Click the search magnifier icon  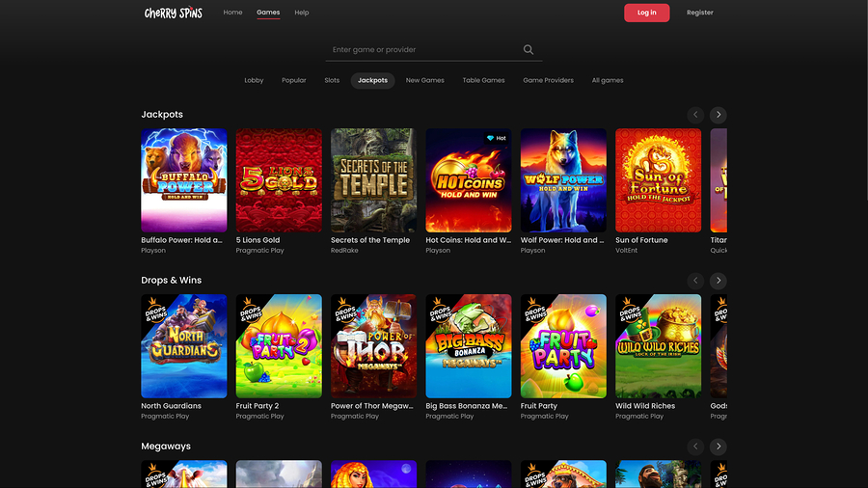pos(529,50)
